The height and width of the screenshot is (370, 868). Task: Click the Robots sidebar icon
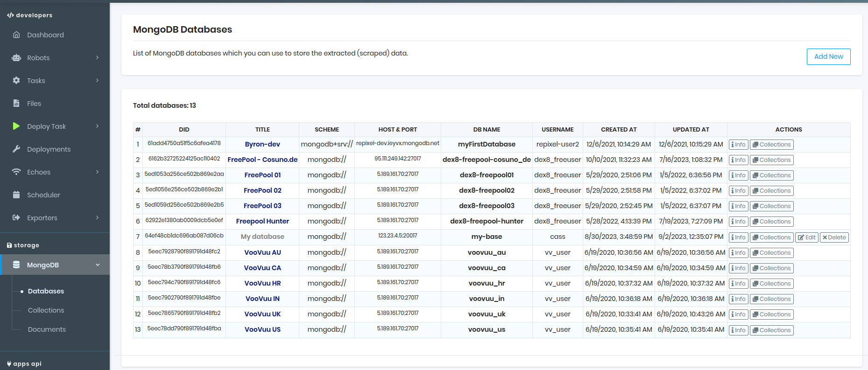tap(16, 58)
